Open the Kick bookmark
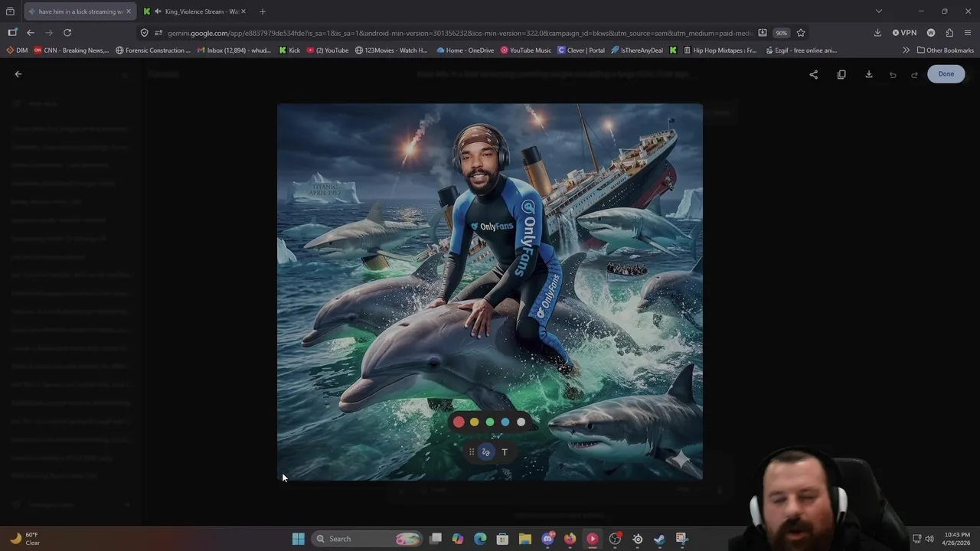Image resolution: width=980 pixels, height=551 pixels. pyautogui.click(x=289, y=51)
